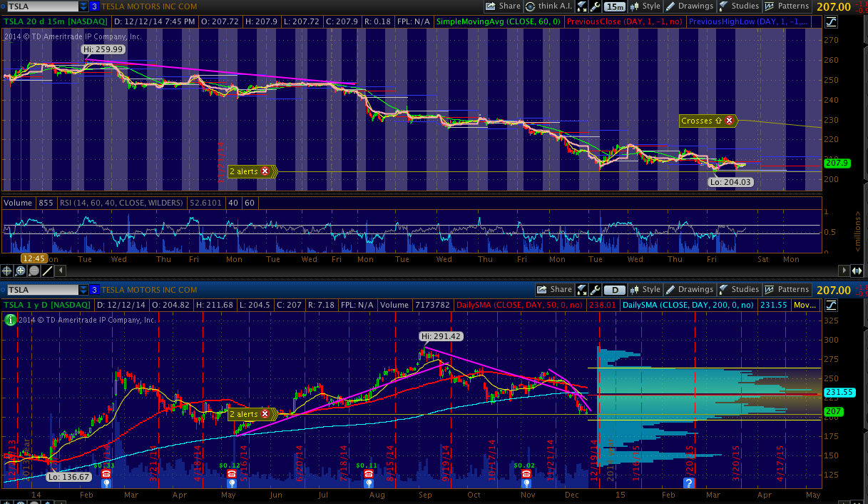Click the earnings phone icon near February
The height and width of the screenshot is (504, 868).
point(106,474)
